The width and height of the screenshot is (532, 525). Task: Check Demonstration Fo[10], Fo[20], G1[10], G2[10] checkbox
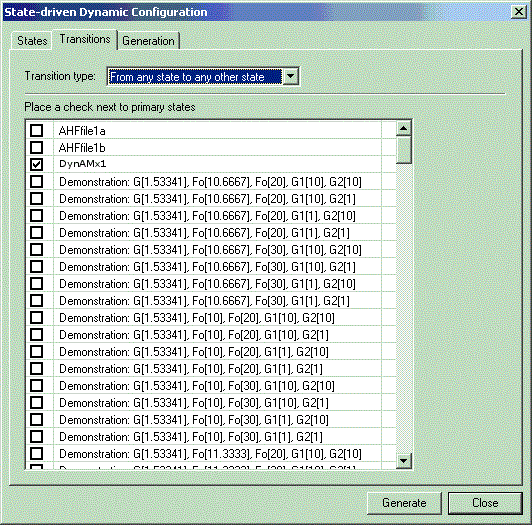36,317
